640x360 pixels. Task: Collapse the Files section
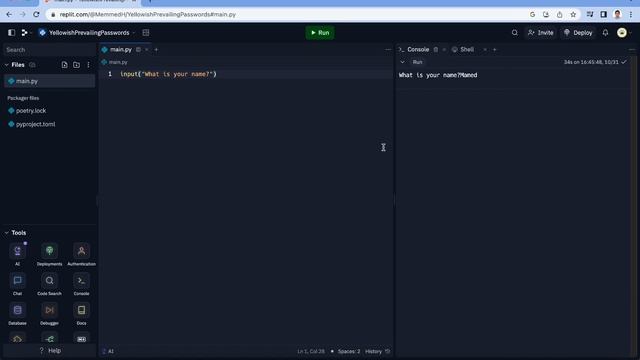[7, 65]
